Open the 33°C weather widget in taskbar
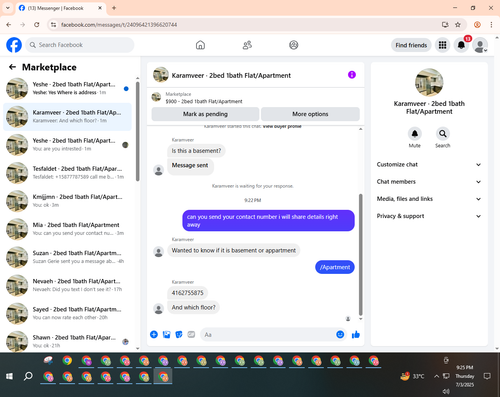The width and height of the screenshot is (500, 397). coord(413,376)
